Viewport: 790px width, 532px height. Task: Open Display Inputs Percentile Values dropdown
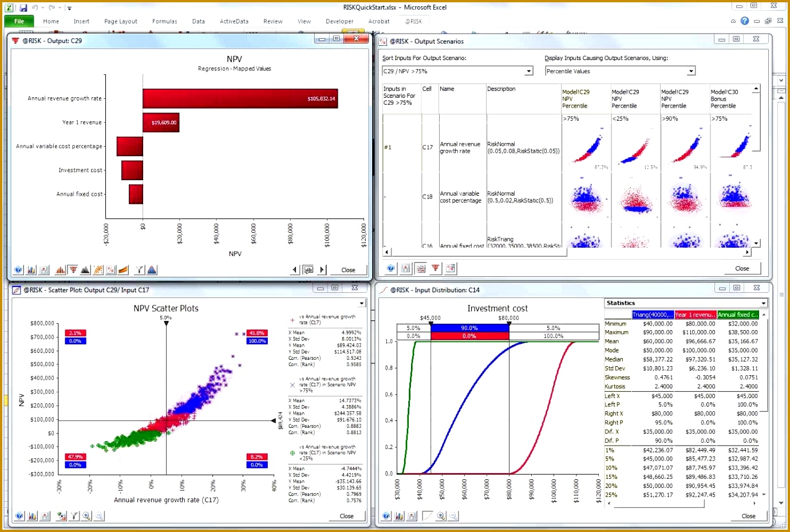[x=691, y=71]
